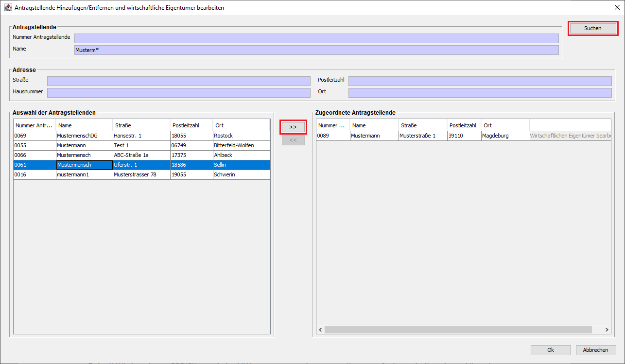Focus the Hausnummer field

point(178,93)
